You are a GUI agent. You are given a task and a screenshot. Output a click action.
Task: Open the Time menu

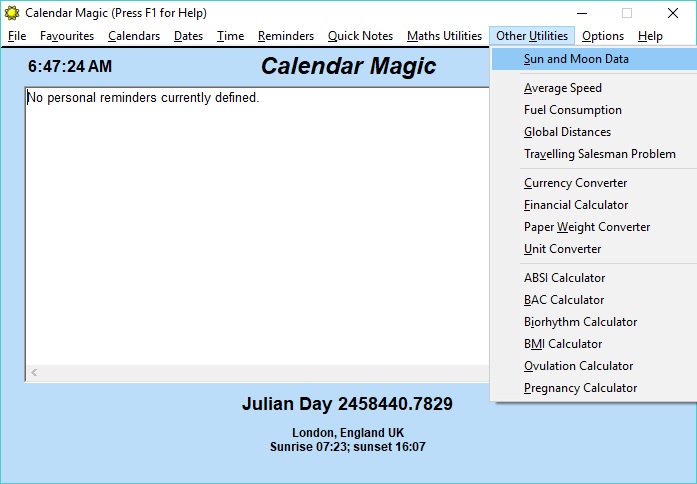pos(230,36)
